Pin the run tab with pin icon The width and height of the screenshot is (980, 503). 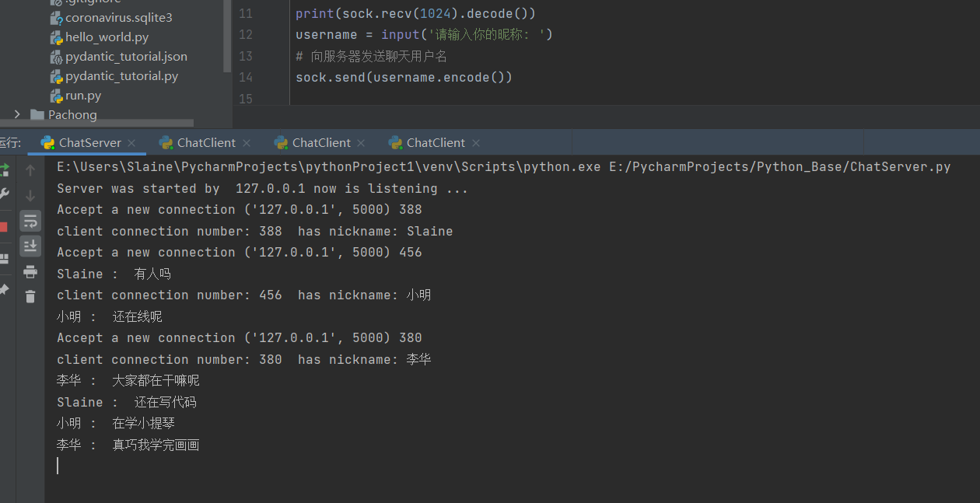click(x=4, y=289)
